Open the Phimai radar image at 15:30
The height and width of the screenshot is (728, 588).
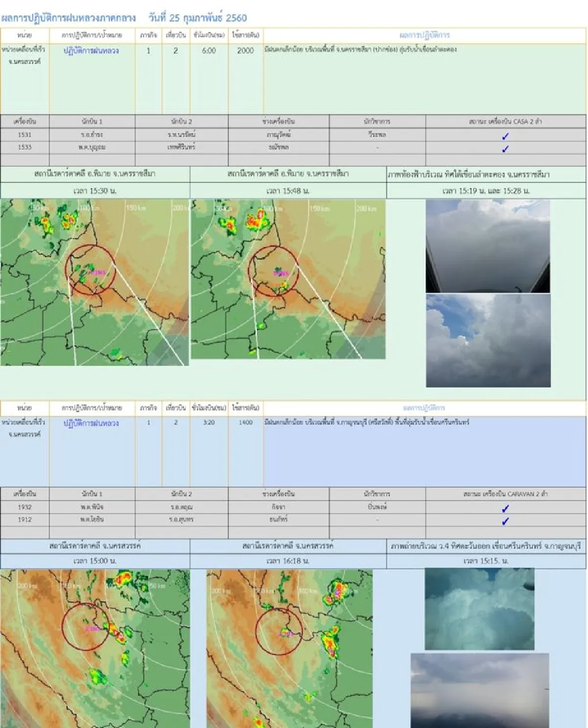95,282
